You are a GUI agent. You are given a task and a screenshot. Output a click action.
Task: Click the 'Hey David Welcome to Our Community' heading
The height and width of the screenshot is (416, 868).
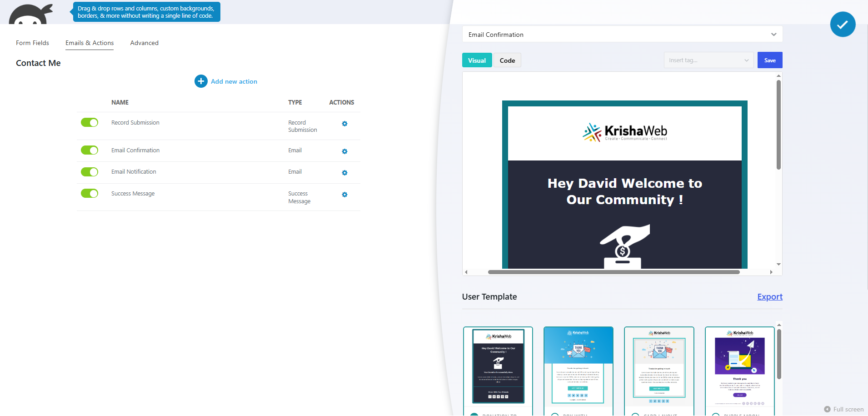(625, 191)
